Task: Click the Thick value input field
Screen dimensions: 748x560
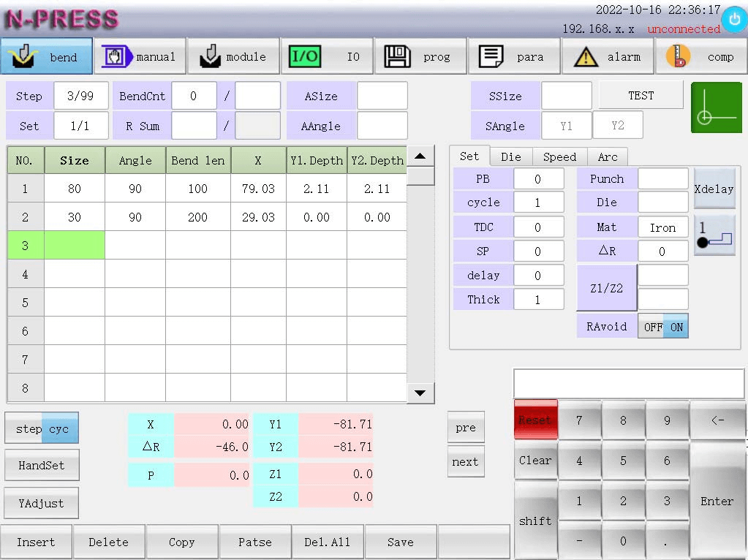Action: click(538, 299)
